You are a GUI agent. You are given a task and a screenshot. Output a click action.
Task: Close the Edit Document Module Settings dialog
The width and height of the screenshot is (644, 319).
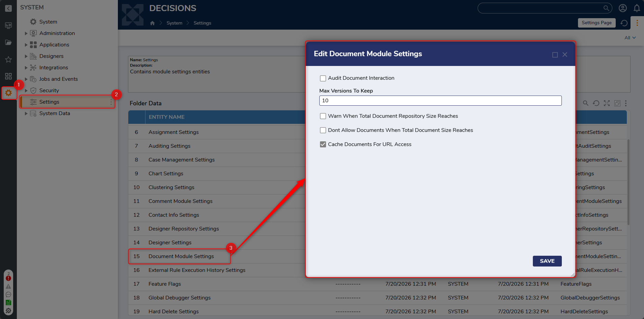point(565,55)
